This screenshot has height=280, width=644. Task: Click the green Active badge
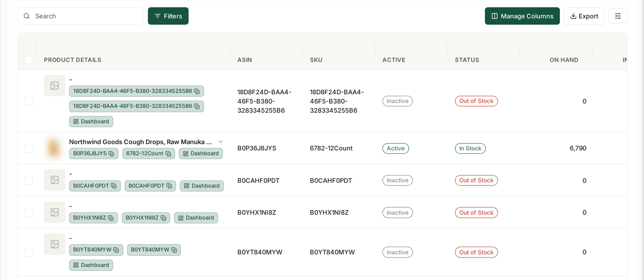(396, 148)
